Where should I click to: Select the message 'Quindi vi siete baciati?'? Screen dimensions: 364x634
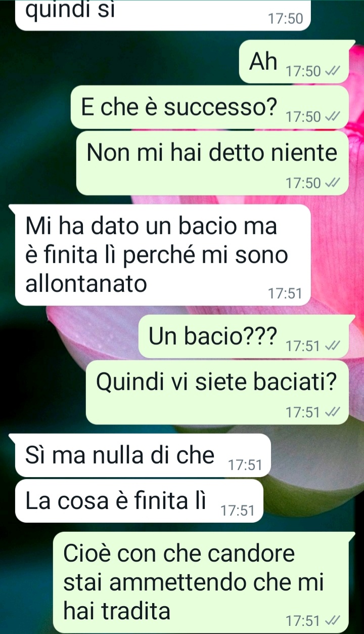(218, 392)
